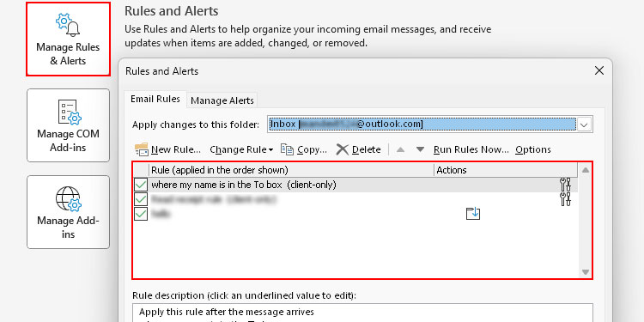Uncheck the 'where my name is in the To box' rule
Viewport: 644px width, 322px height.
[x=141, y=185]
